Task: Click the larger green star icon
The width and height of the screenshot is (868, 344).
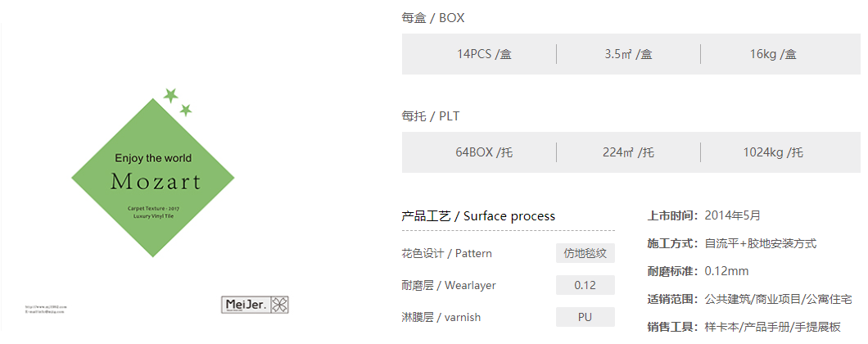Action: point(170,95)
